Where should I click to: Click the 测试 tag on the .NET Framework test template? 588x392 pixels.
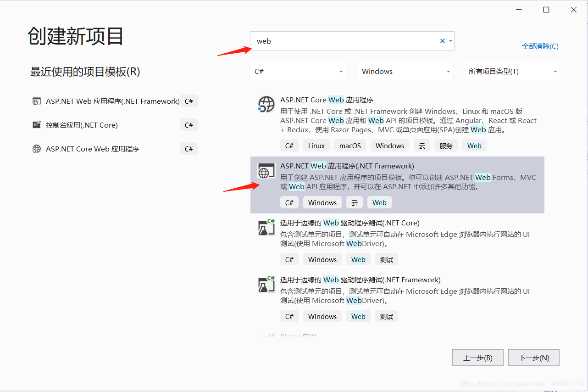point(387,316)
